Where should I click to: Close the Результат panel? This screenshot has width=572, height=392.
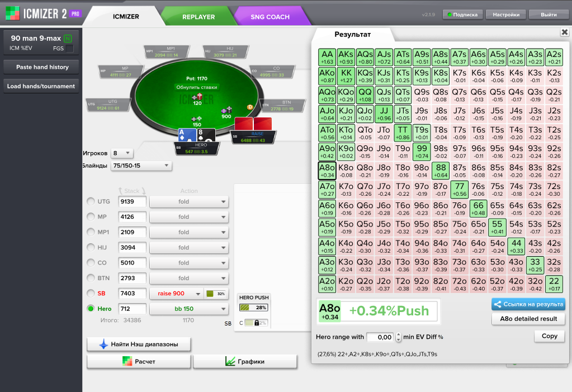[x=564, y=32]
